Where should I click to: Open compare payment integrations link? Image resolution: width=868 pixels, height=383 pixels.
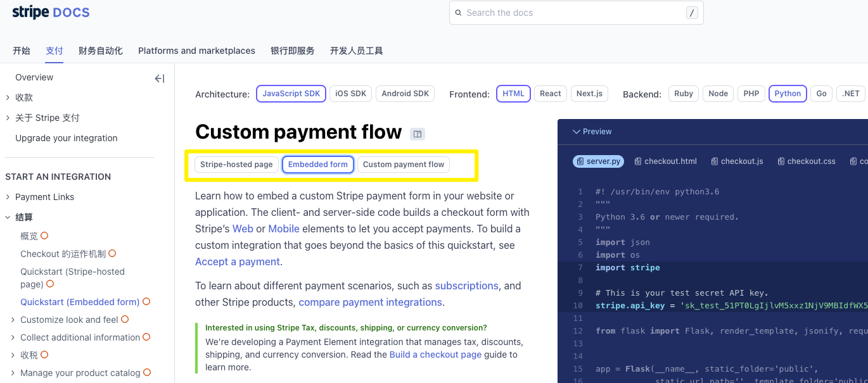point(370,302)
